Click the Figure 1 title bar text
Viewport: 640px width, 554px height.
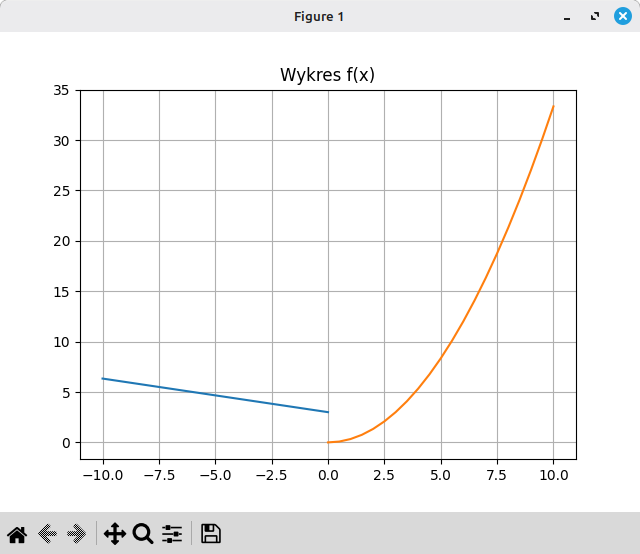[x=319, y=17]
